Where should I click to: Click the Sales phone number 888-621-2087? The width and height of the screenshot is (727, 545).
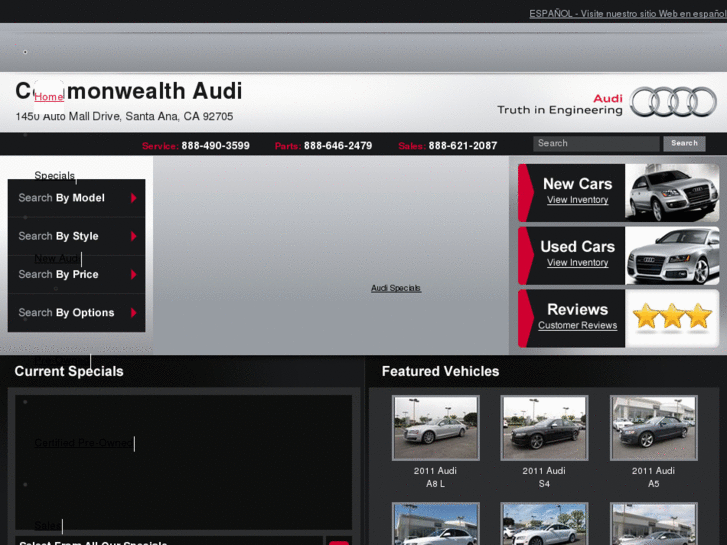[463, 146]
